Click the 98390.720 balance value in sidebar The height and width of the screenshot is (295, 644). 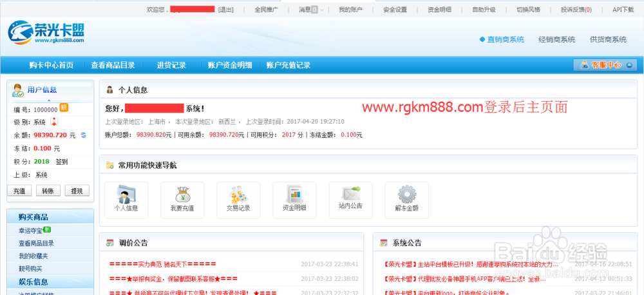coord(50,135)
